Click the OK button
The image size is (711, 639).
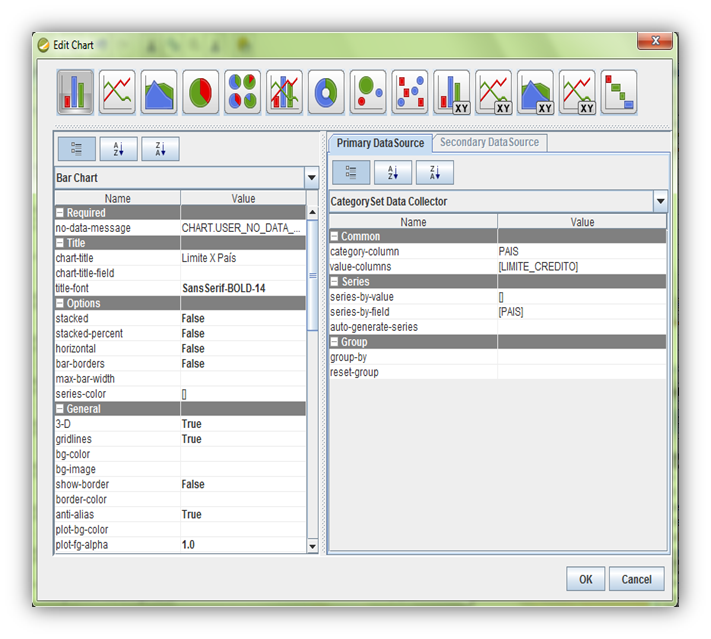click(x=585, y=579)
